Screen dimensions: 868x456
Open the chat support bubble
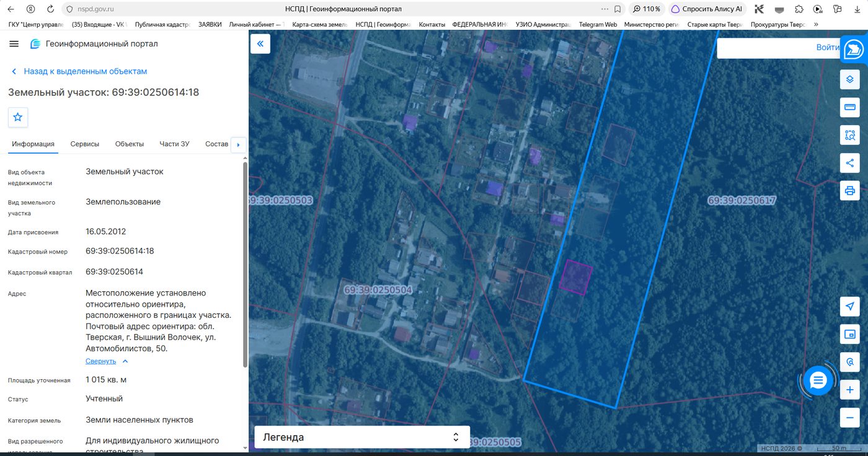click(818, 380)
